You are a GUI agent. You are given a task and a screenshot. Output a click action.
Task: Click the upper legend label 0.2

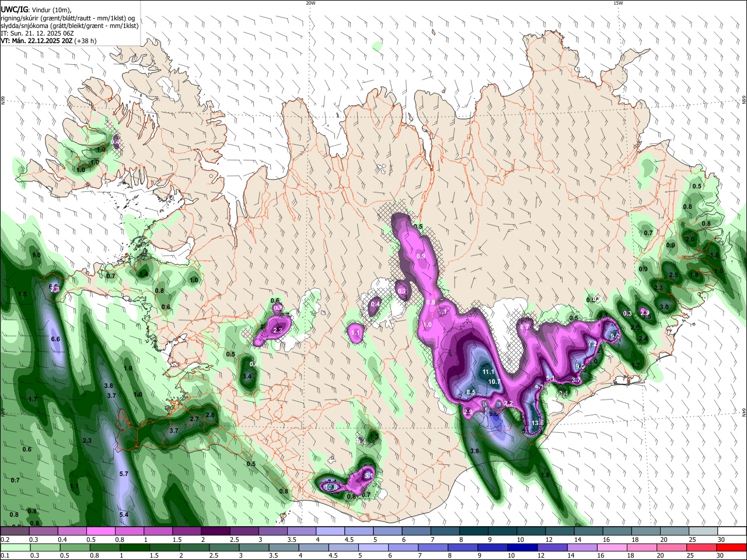tap(5, 540)
